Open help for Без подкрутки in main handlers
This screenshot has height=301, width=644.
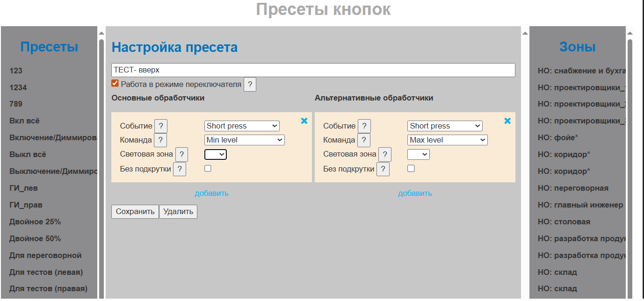click(180, 169)
